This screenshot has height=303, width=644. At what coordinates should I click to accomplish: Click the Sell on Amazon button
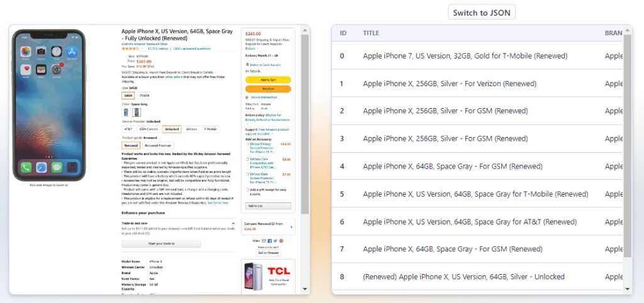point(268,253)
